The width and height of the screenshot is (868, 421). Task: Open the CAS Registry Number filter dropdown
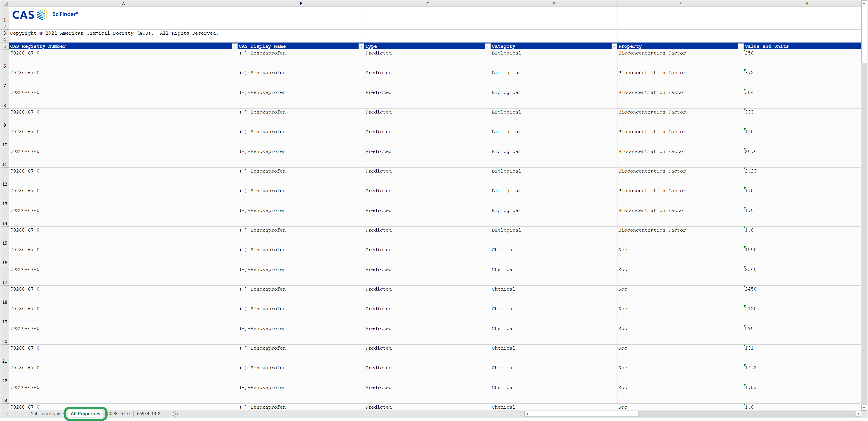[235, 46]
